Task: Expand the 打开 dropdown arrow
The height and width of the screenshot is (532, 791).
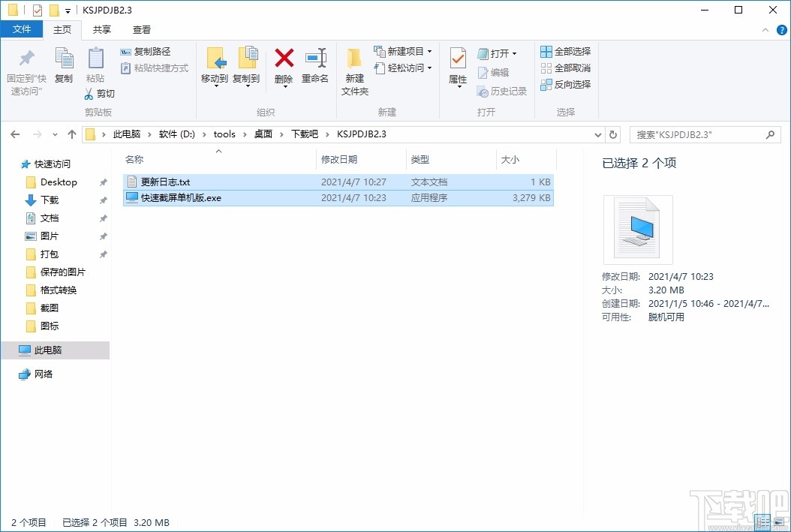Action: 513,53
